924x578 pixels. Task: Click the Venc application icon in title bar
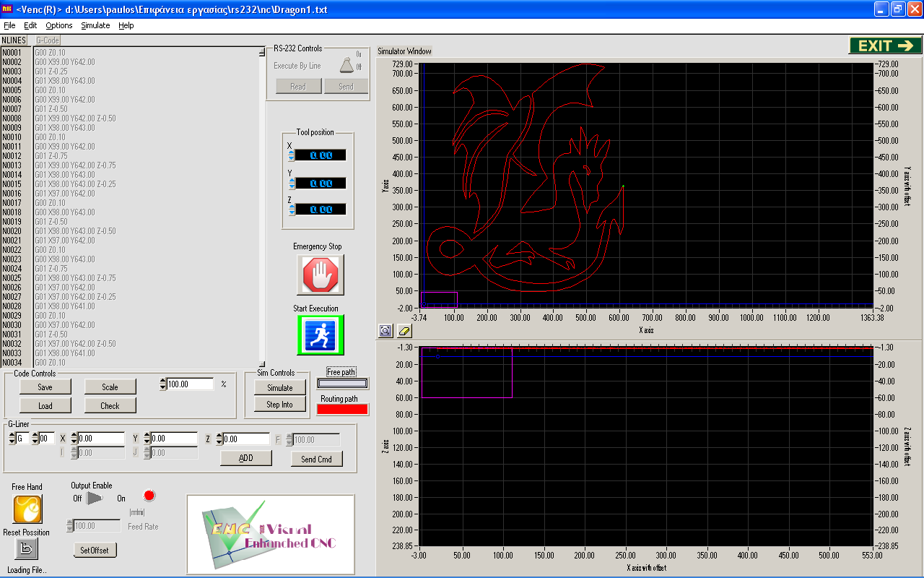6,9
